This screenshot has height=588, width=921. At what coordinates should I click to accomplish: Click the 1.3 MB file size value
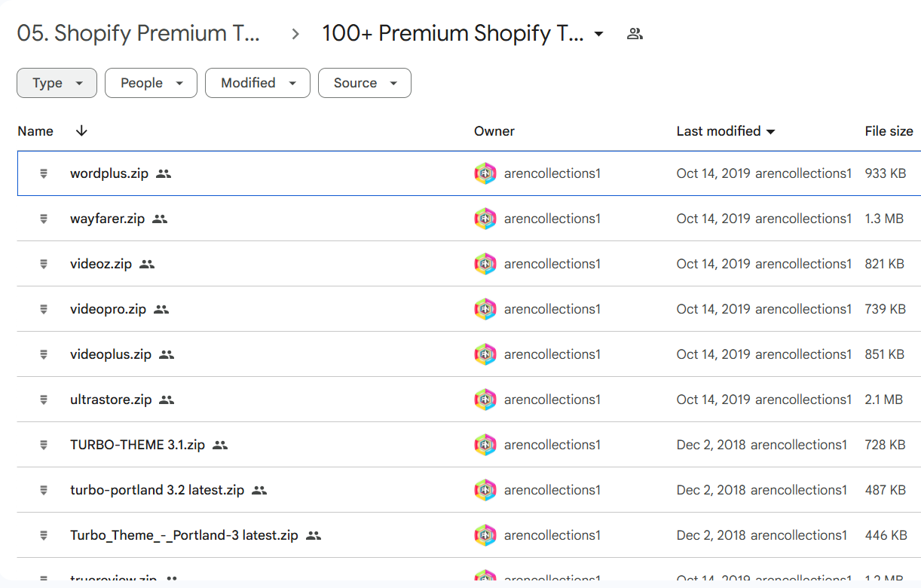884,219
